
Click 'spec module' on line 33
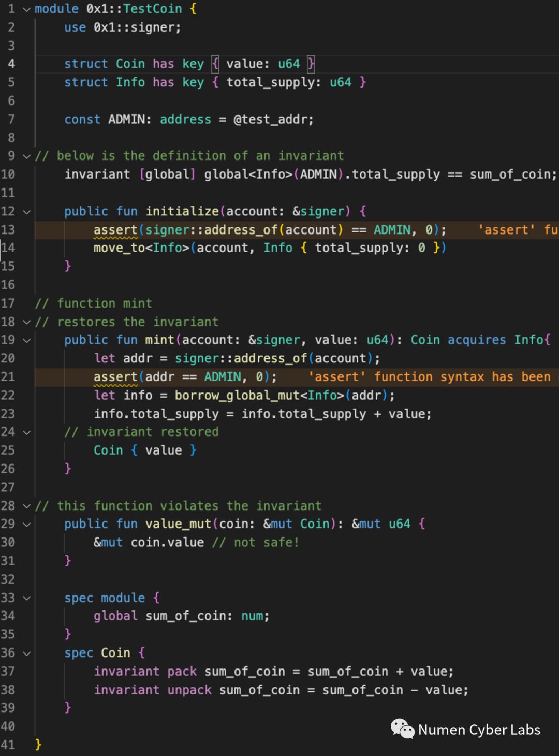click(105, 598)
